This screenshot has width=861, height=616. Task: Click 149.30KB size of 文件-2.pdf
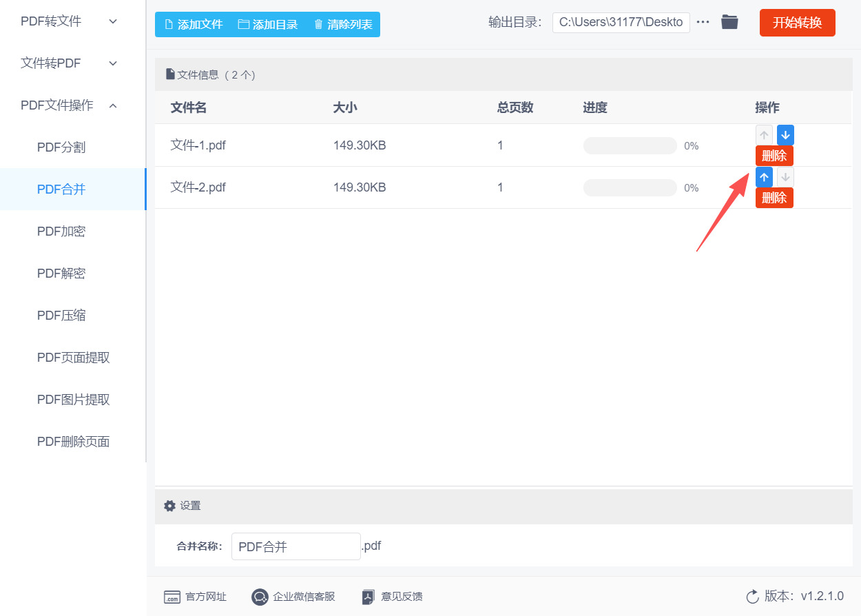pyautogui.click(x=360, y=187)
